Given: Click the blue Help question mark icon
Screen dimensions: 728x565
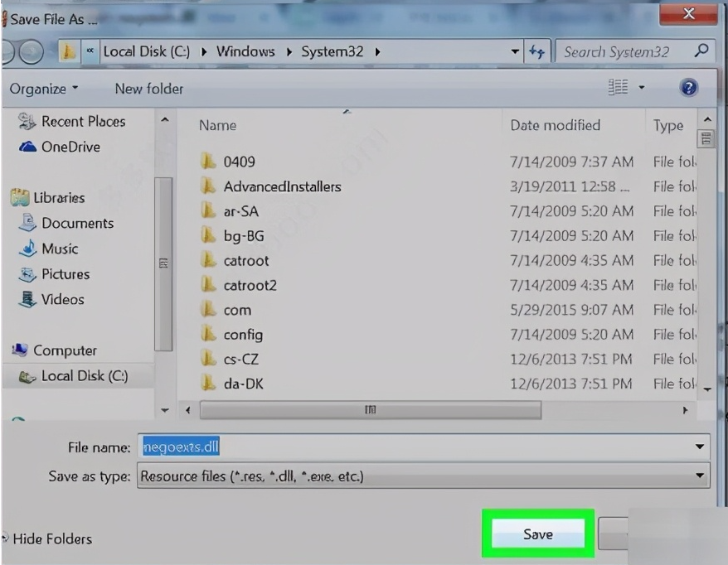Looking at the screenshot, I should (687, 88).
